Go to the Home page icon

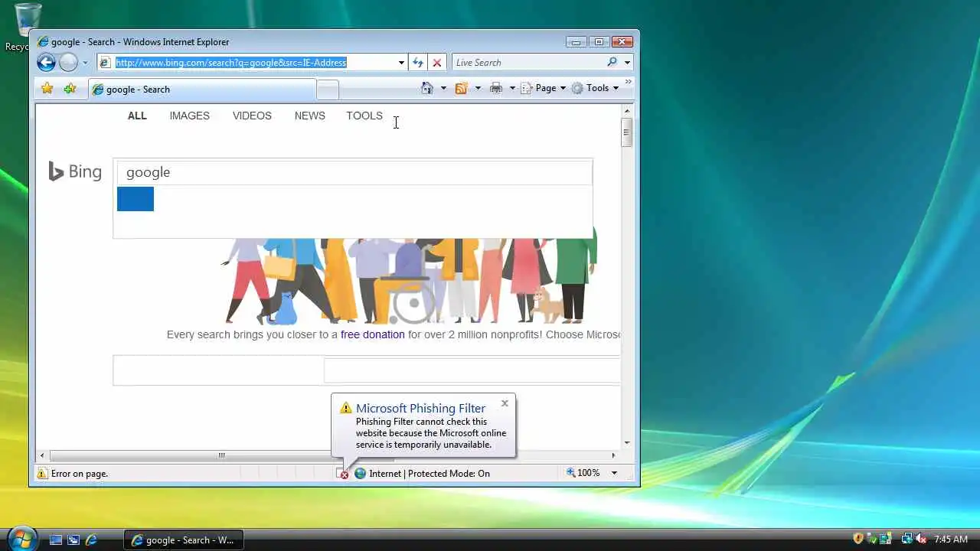pyautogui.click(x=427, y=88)
